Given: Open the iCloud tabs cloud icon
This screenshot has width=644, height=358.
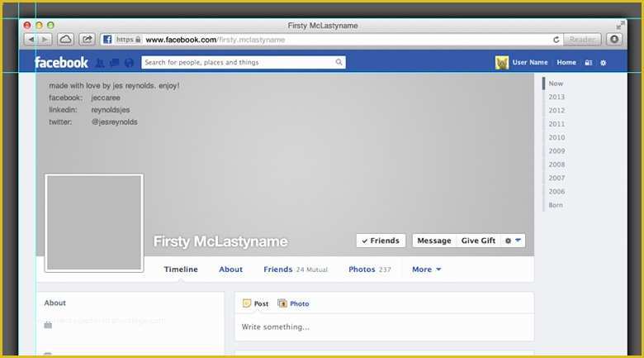Looking at the screenshot, I should click(65, 40).
